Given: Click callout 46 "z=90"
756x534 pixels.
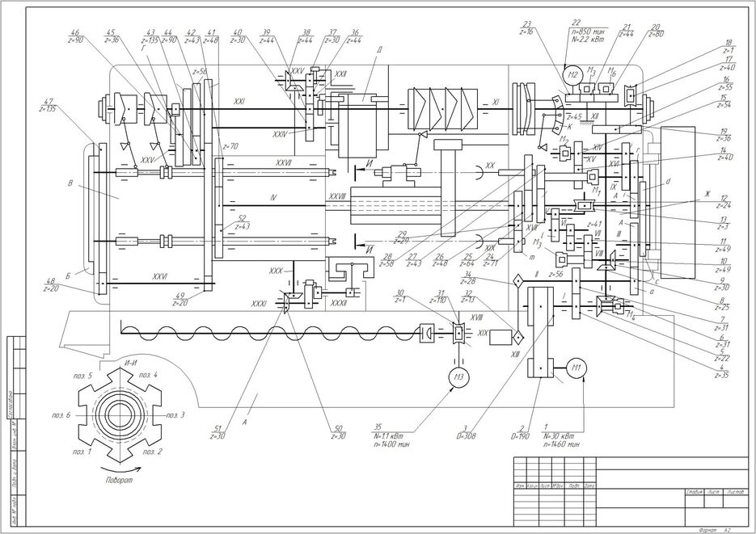Looking at the screenshot, I should click(x=76, y=36).
